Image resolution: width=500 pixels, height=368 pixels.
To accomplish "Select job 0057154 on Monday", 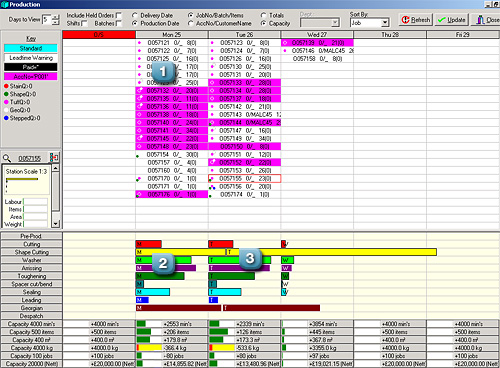I will pos(172,155).
